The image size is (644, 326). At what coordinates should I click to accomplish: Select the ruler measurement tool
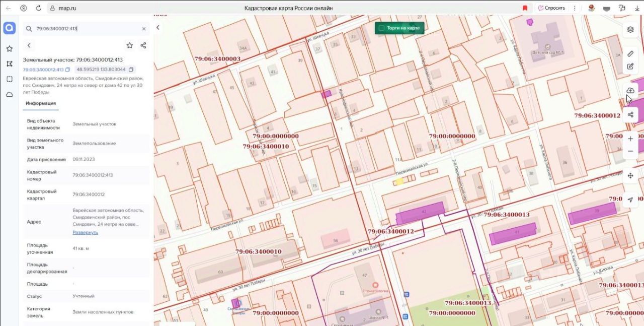click(x=630, y=54)
